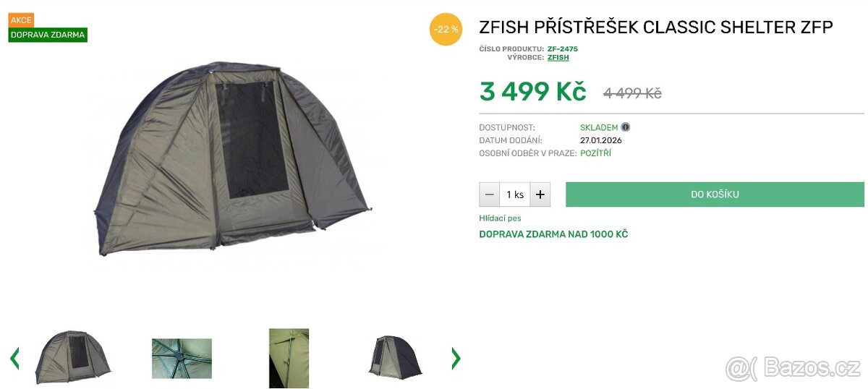Add the product with DO KOŠÍKU
Screen dimensions: 868x389
[x=715, y=194]
